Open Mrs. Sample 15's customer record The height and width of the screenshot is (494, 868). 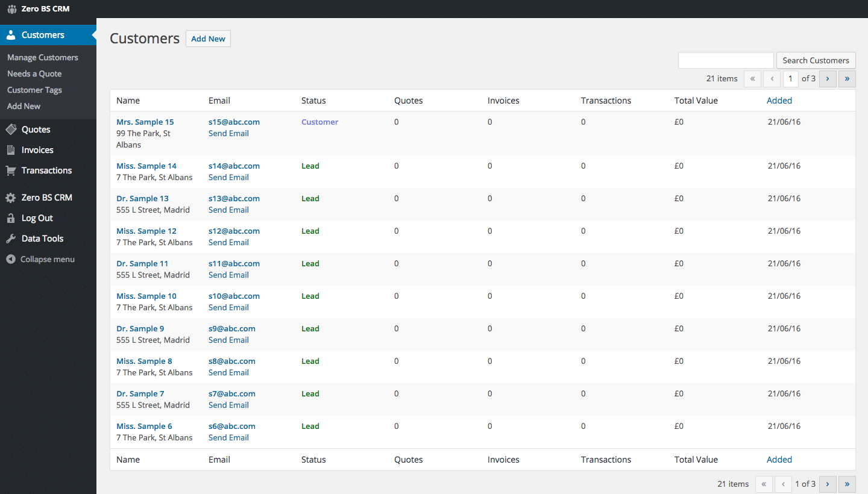click(145, 122)
